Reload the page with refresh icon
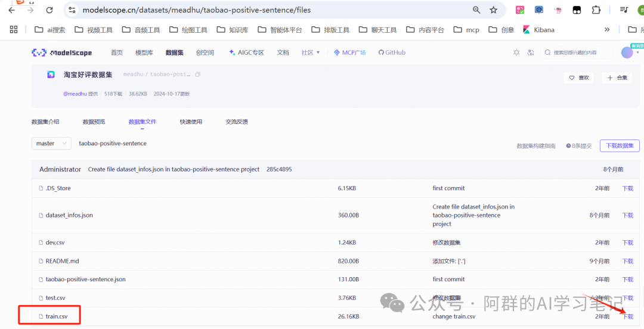This screenshot has height=329, width=644. 49,10
